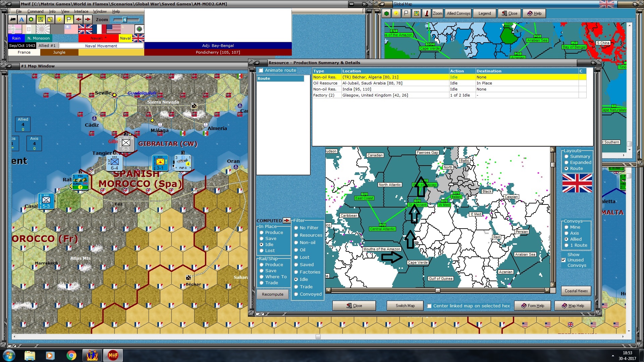
Task: Click the blue letter A toolbar icon
Action: point(22,19)
